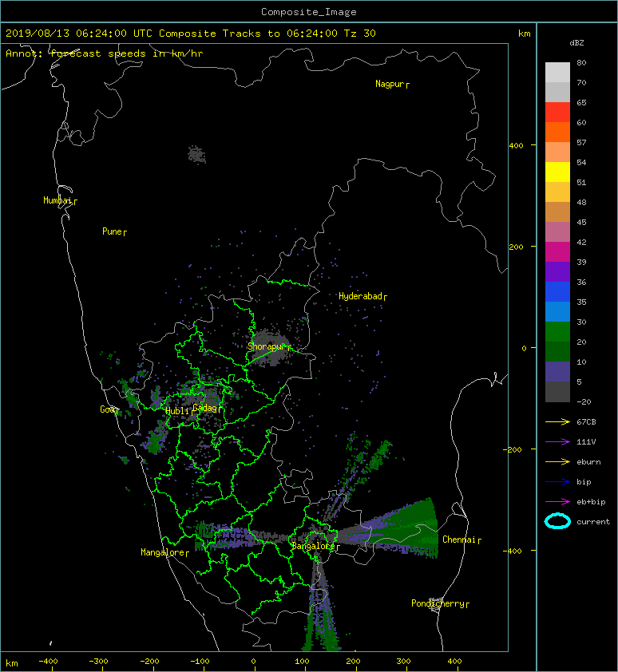Click the Shorapur radar site label

tap(267, 346)
